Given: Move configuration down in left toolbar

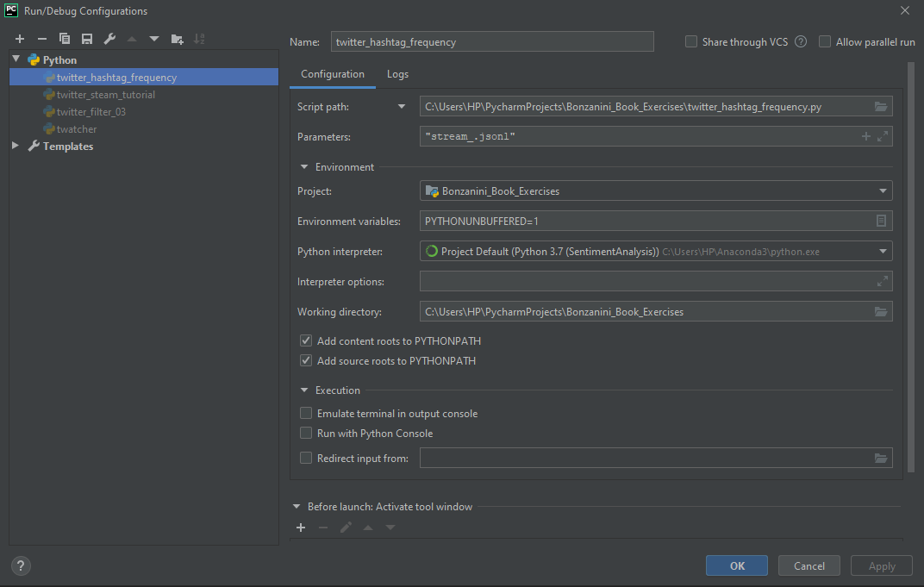Looking at the screenshot, I should 153,39.
